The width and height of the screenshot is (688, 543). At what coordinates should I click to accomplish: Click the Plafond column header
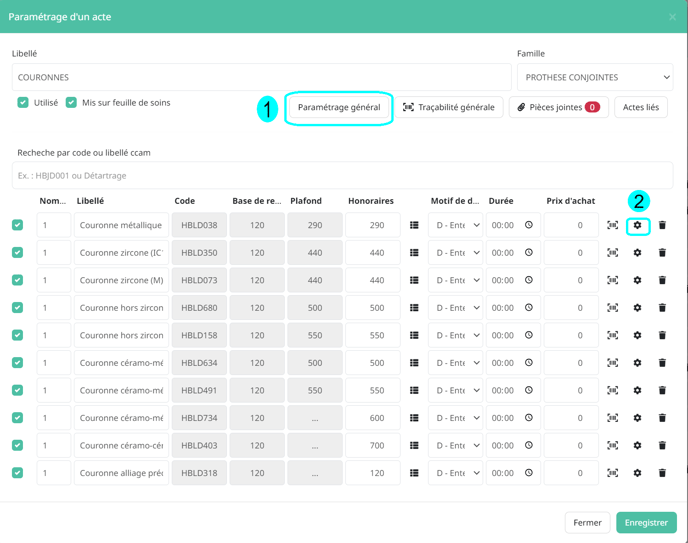[x=306, y=201]
